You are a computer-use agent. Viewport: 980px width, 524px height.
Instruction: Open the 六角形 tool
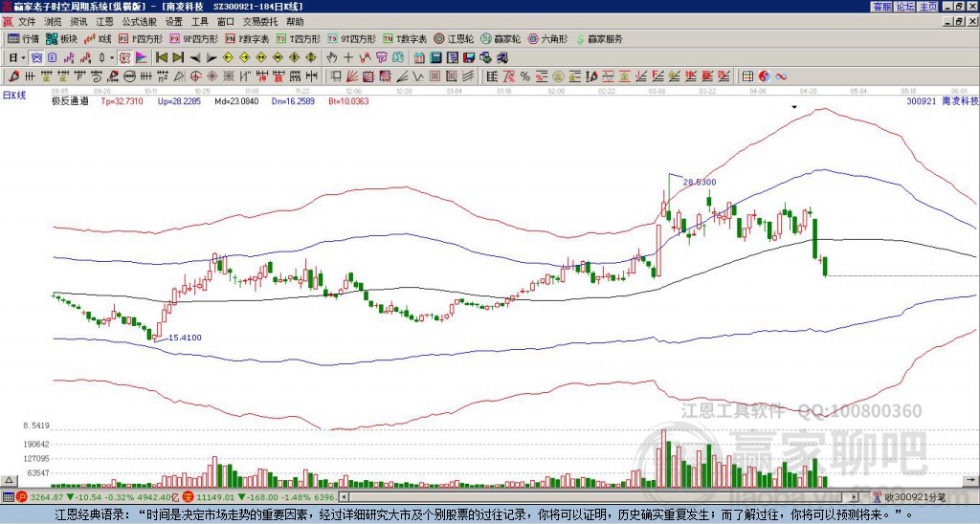coord(548,38)
